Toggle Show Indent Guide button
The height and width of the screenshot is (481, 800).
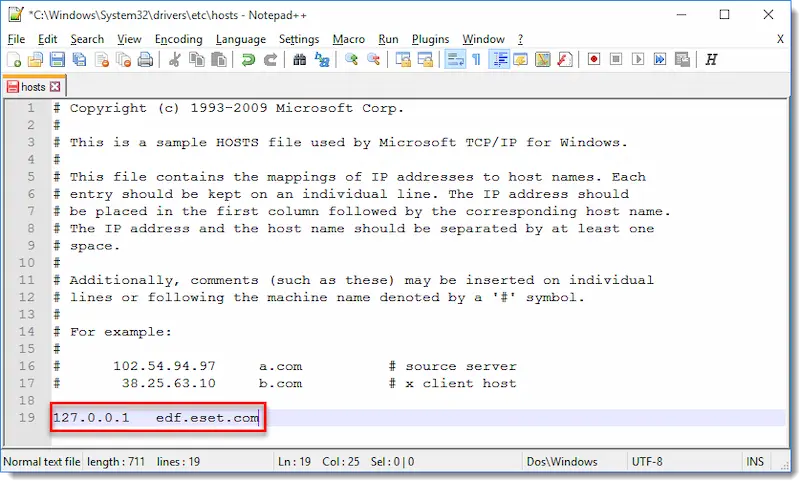point(499,60)
